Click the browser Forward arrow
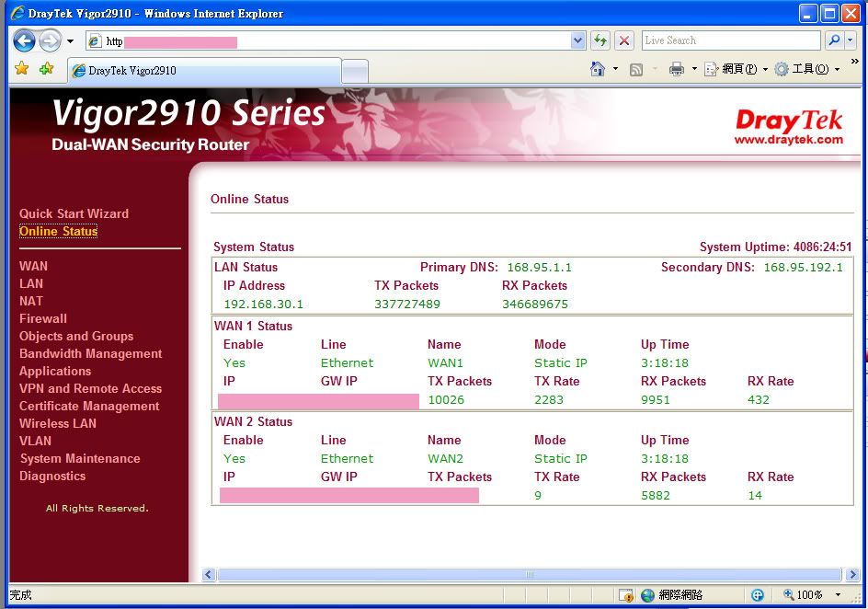 pyautogui.click(x=50, y=40)
